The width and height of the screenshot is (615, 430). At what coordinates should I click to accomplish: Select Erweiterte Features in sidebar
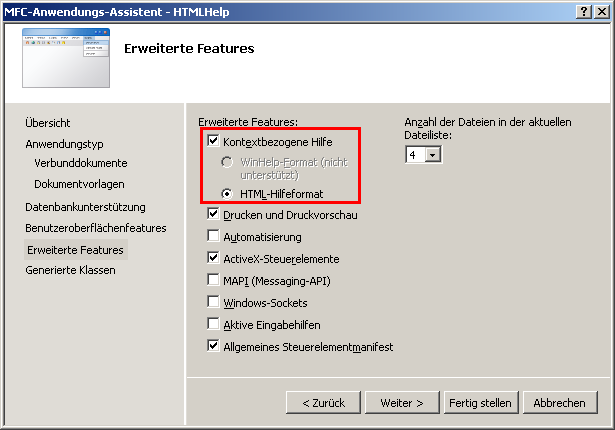pyautogui.click(x=75, y=250)
